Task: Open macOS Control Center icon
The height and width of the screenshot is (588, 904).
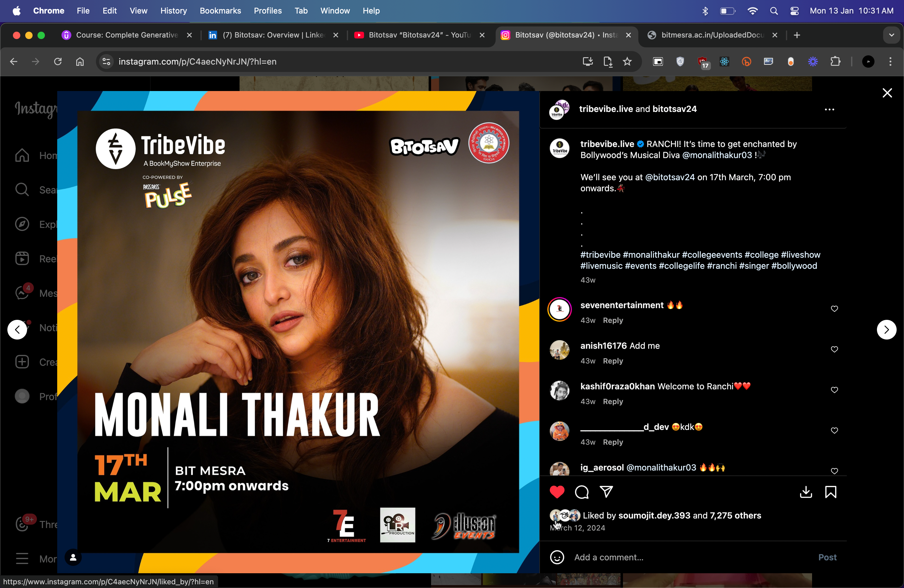Action: point(794,11)
